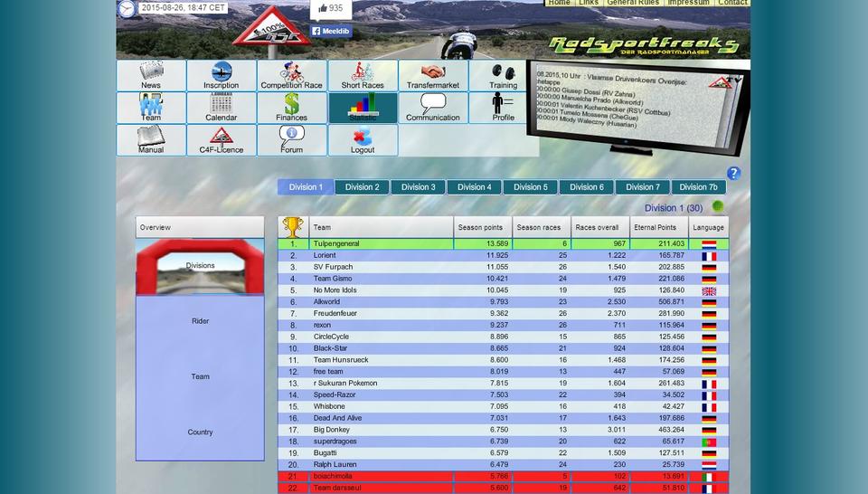Select the Division 7b tab
This screenshot has width=868, height=494.
698,187
